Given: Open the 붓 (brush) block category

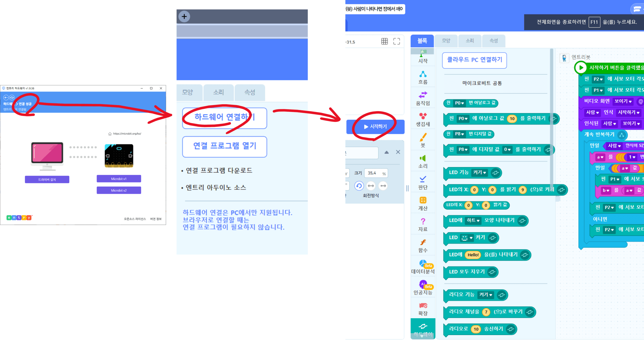Looking at the screenshot, I should point(423,140).
